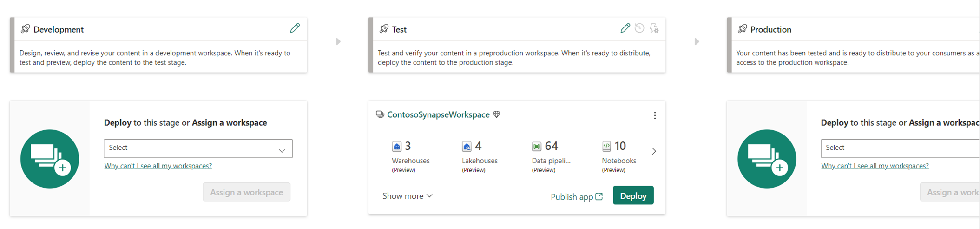
Task: Click the Notebooks item icon
Action: tap(606, 147)
